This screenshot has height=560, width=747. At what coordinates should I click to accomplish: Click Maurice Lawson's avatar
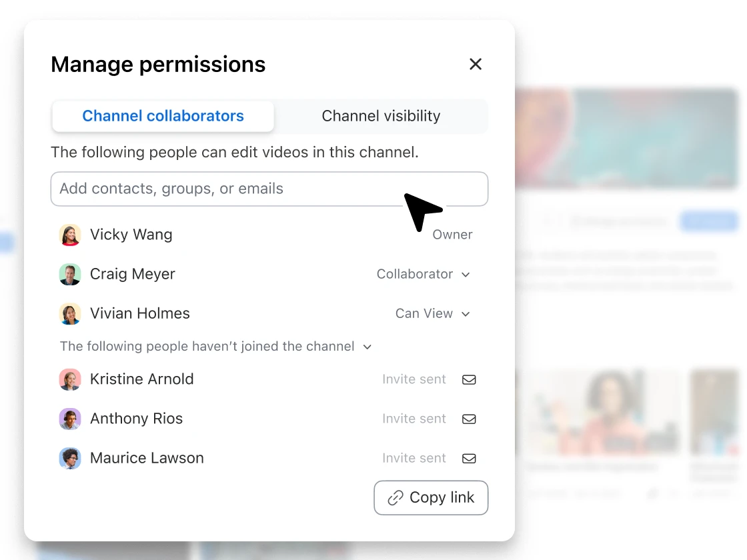coord(70,458)
